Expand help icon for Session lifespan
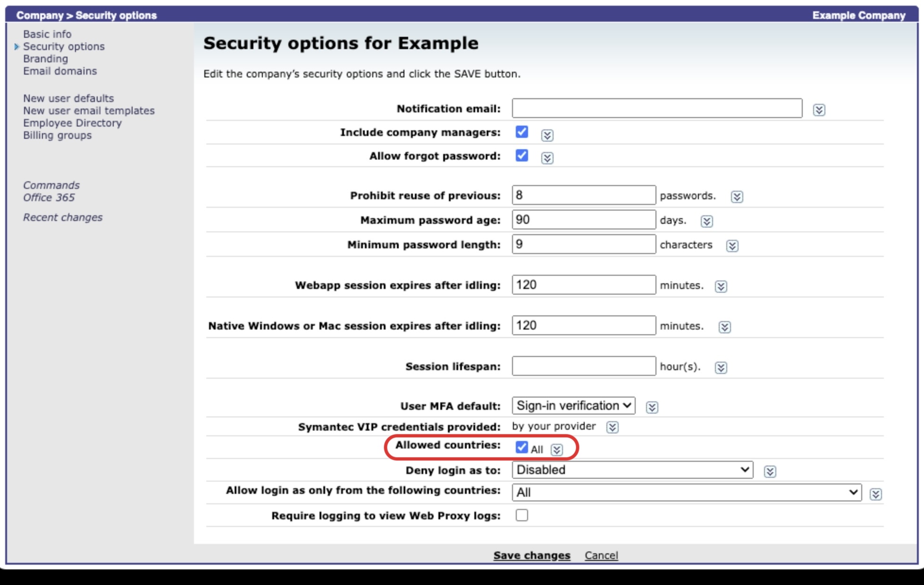This screenshot has width=924, height=585. tap(721, 367)
